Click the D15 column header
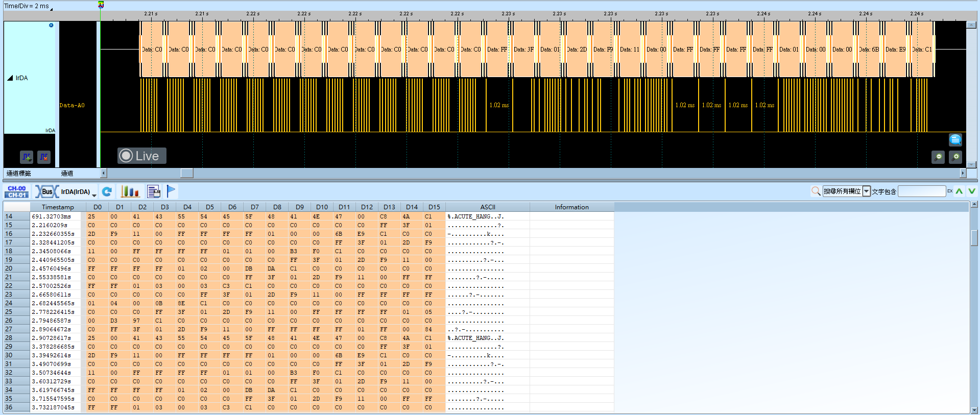Image resolution: width=980 pixels, height=415 pixels. (x=434, y=207)
